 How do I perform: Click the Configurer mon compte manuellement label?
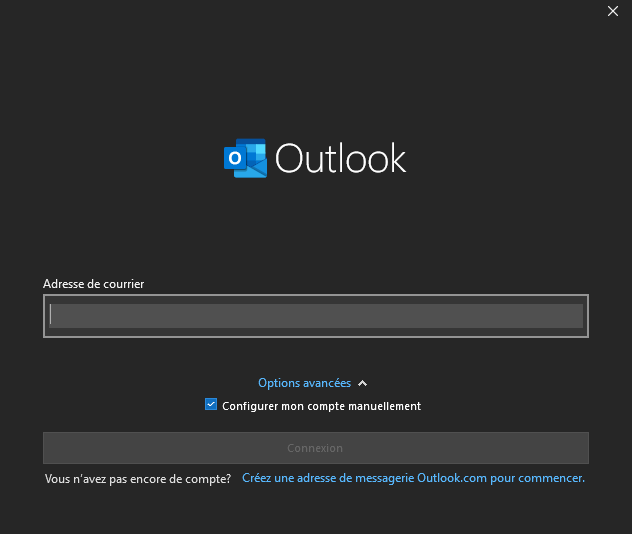(x=321, y=406)
